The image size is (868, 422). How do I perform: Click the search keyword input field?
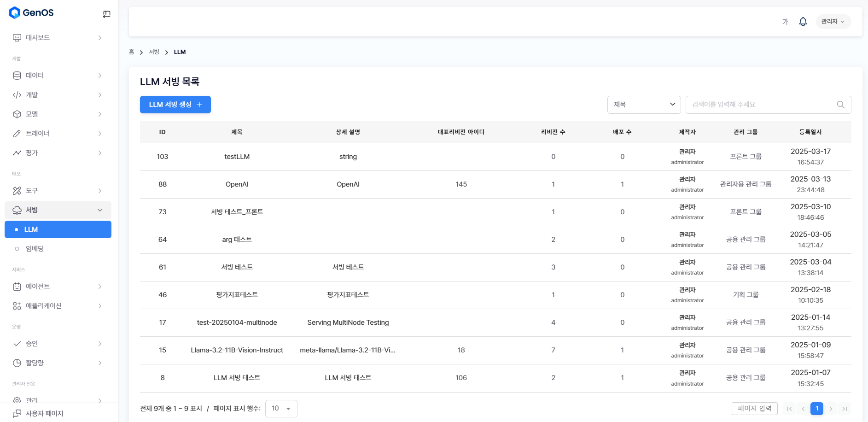pos(762,105)
